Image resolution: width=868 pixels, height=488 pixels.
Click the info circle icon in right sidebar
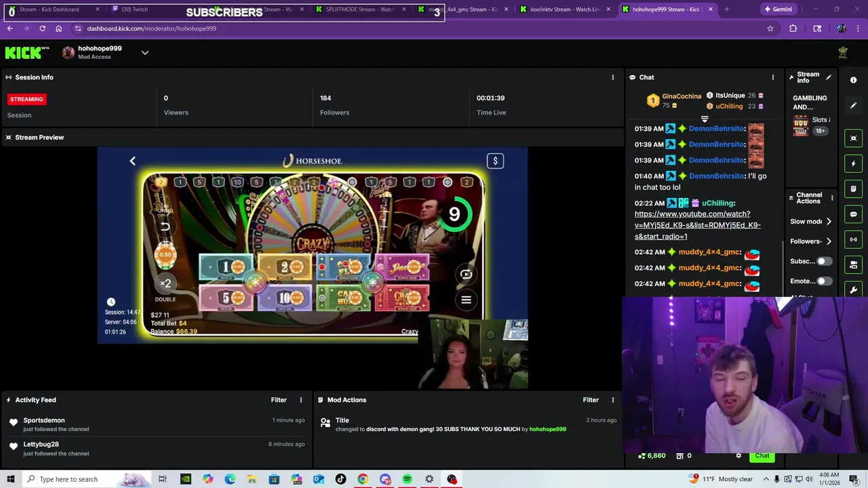click(854, 80)
